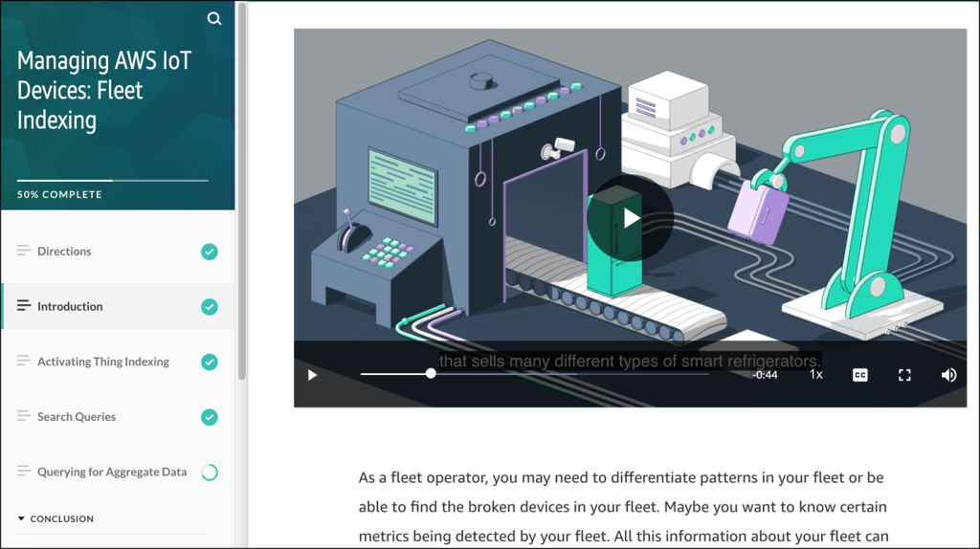Click the sidebar vertical scrollbar
Viewport: 980px width, 549px height.
pyautogui.click(x=242, y=190)
